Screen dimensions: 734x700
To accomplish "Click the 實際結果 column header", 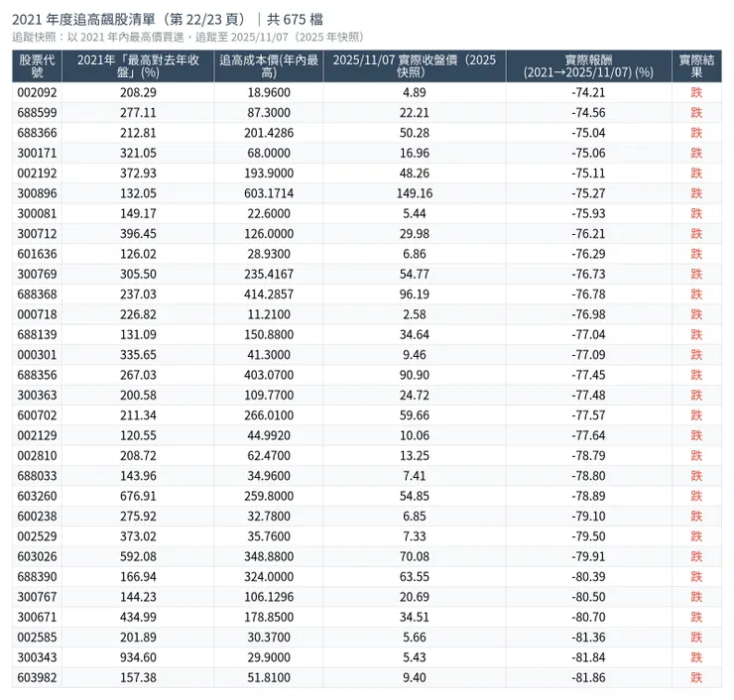I will point(696,66).
